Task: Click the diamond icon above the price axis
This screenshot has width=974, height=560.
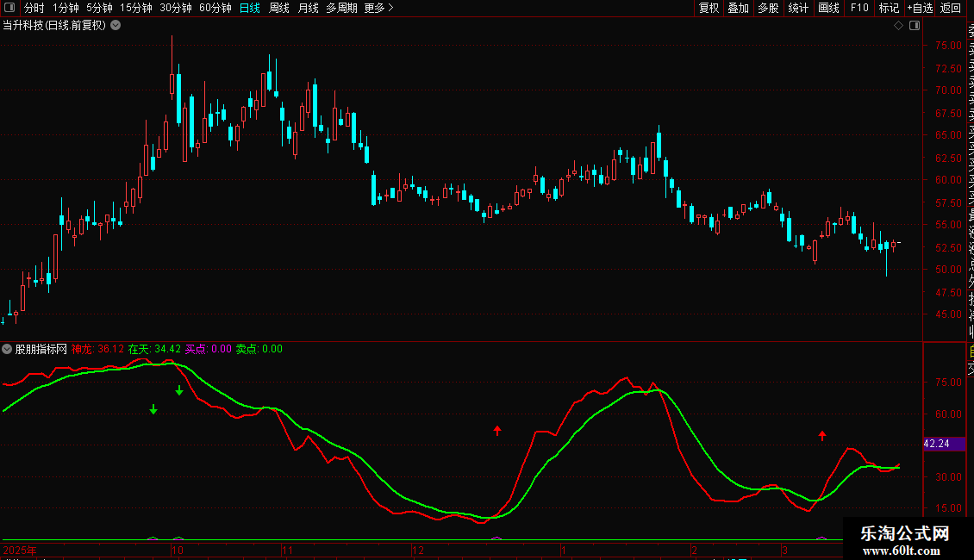Action: [x=898, y=26]
